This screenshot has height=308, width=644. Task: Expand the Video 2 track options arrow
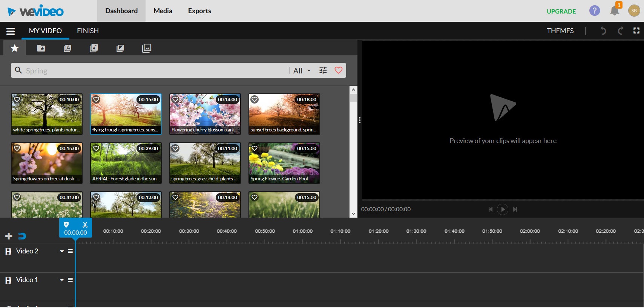62,251
